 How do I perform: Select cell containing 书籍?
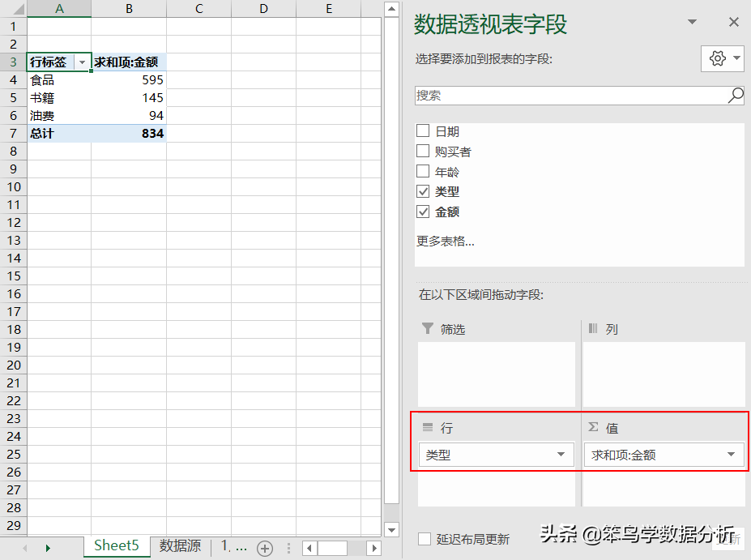59,98
